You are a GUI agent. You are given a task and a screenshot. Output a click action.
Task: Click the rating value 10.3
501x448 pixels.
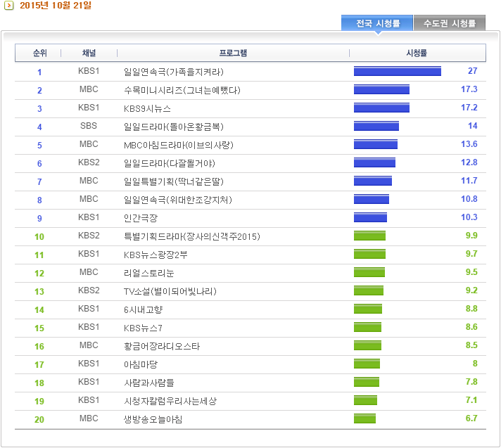tap(469, 217)
